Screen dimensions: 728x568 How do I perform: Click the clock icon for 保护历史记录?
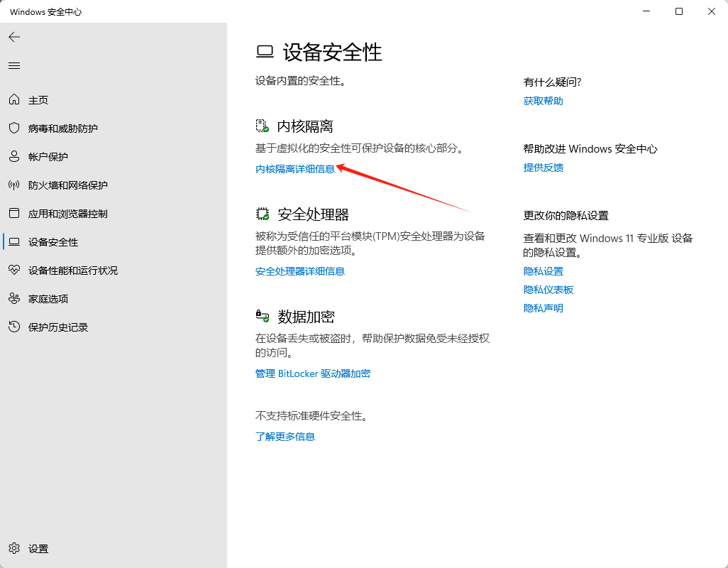14,327
